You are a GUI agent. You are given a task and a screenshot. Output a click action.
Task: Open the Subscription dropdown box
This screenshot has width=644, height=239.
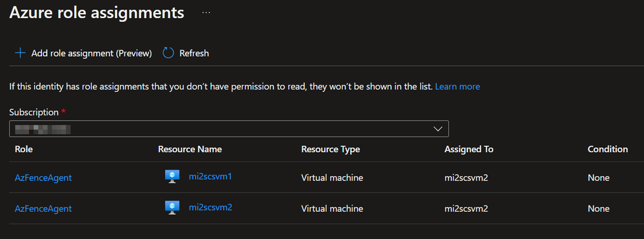coord(229,129)
